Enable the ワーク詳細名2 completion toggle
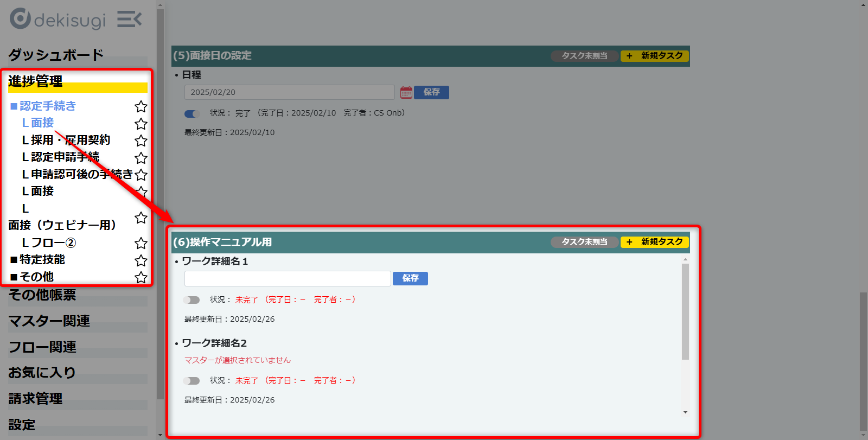868x440 pixels. [x=192, y=381]
